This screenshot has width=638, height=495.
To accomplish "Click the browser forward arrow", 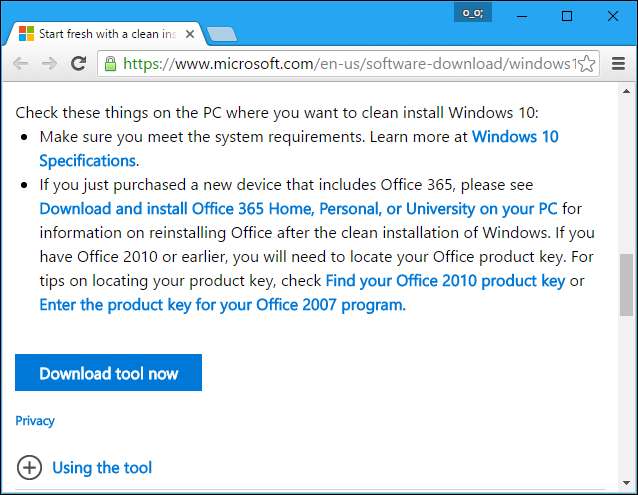I will pos(48,63).
